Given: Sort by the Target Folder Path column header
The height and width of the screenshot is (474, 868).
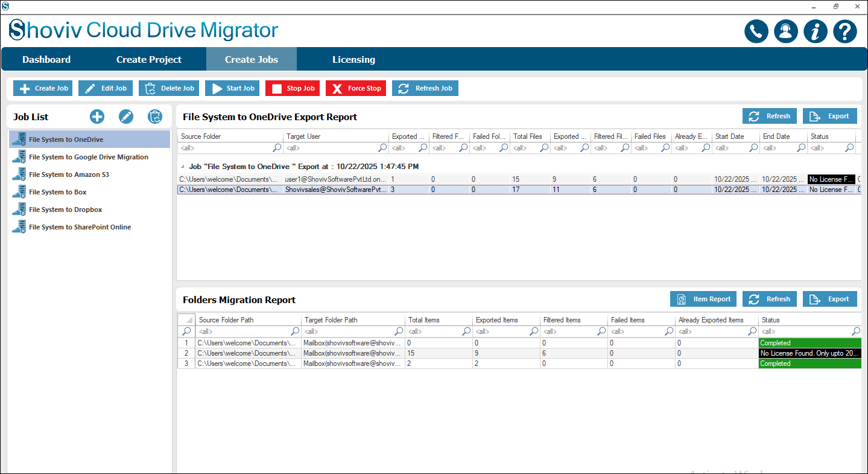Looking at the screenshot, I should pyautogui.click(x=353, y=320).
